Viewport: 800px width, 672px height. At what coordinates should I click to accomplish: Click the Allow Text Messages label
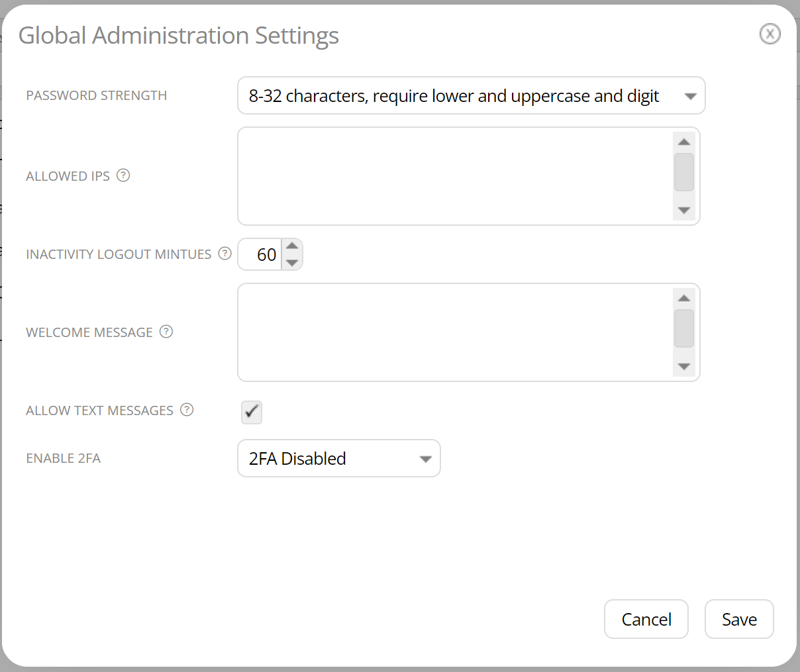[99, 410]
